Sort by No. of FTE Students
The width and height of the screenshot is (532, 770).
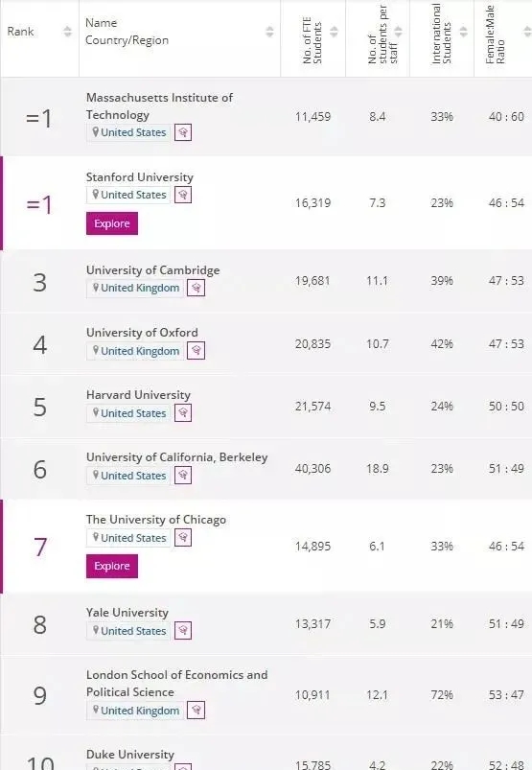point(334,32)
